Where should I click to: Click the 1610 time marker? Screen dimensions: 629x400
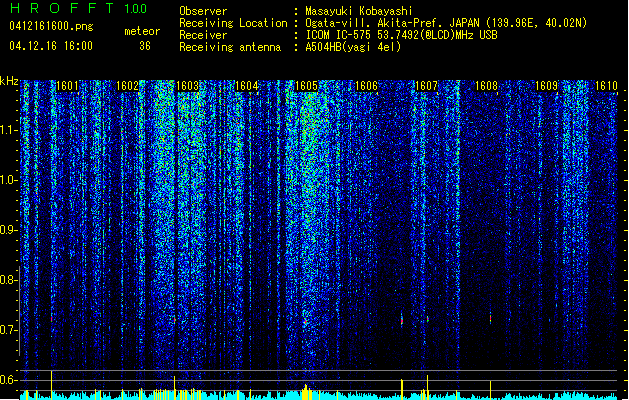click(606, 86)
